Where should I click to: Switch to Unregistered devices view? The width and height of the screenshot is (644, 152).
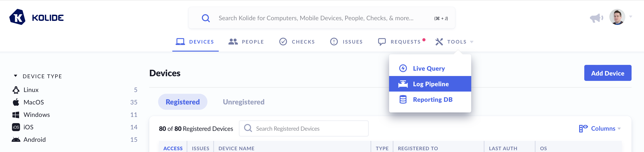(244, 102)
